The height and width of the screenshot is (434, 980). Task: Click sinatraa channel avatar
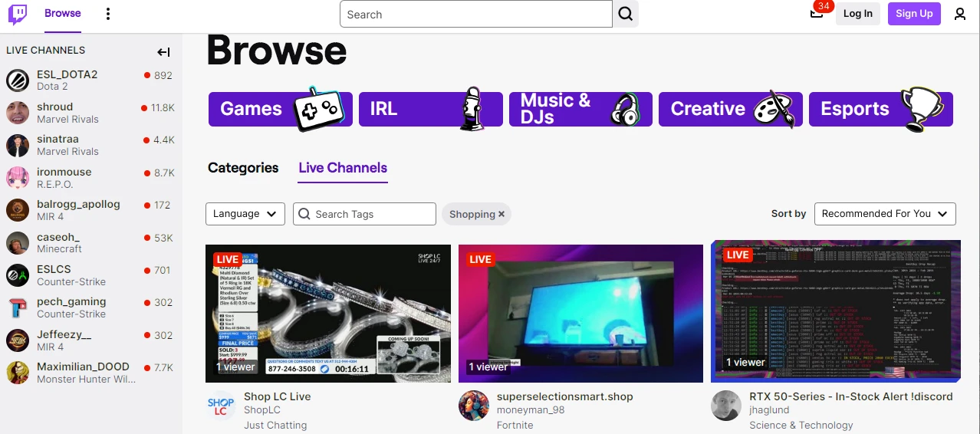[18, 145]
